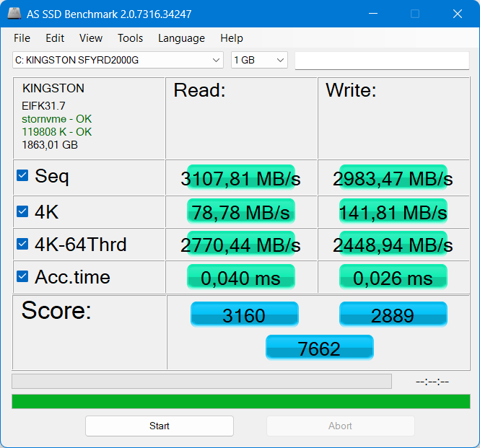Screen dimensions: 480x448
Task: Open the Tools menu
Action: [131, 38]
